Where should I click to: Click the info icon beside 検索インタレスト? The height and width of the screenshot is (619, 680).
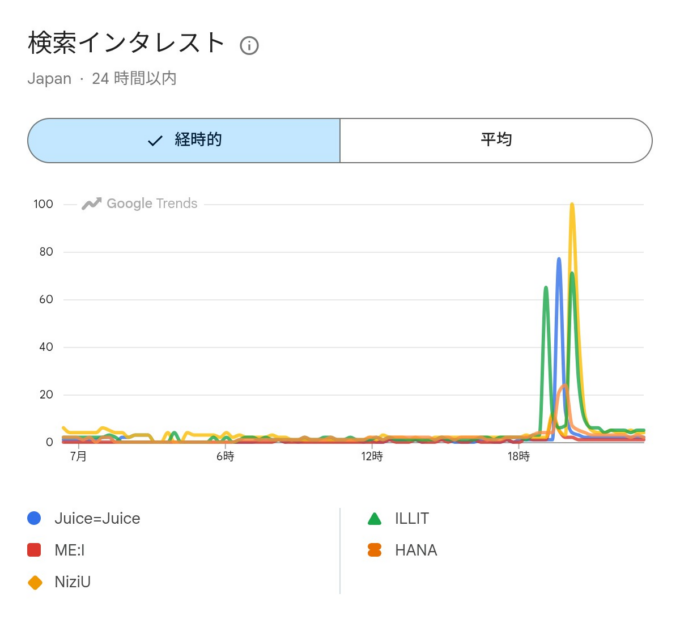(x=249, y=46)
